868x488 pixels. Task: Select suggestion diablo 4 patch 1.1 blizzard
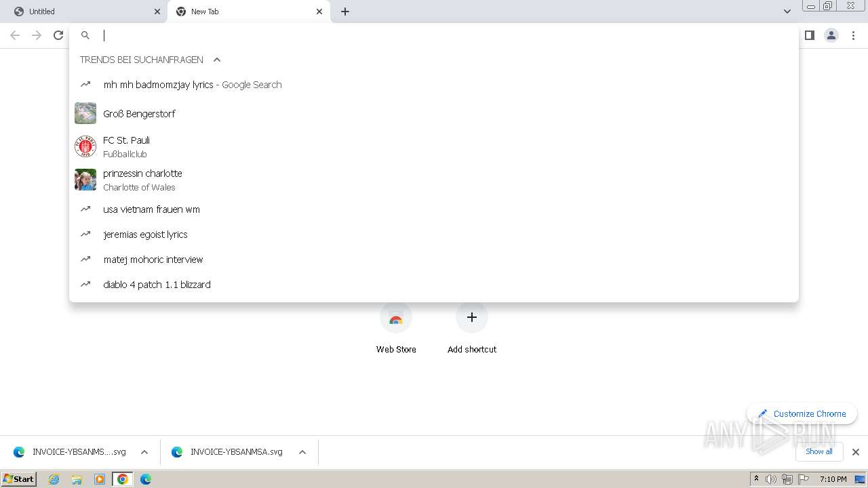point(434,285)
